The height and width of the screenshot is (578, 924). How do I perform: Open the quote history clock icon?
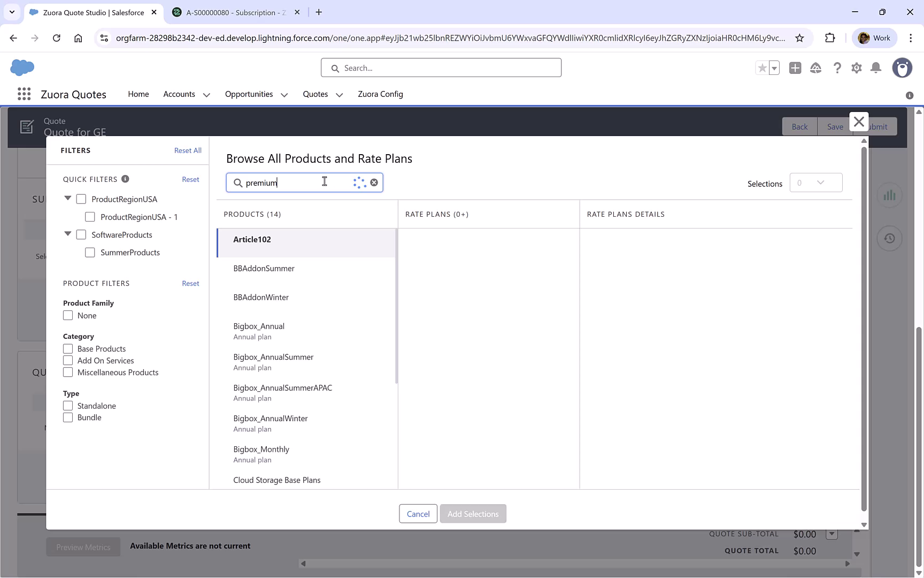(x=889, y=238)
